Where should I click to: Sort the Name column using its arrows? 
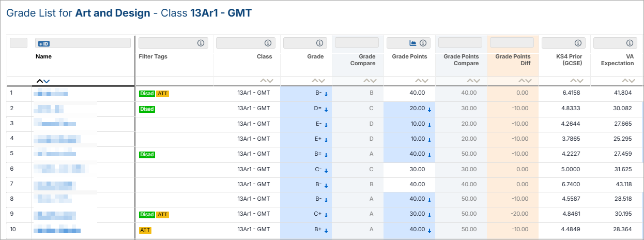point(43,81)
